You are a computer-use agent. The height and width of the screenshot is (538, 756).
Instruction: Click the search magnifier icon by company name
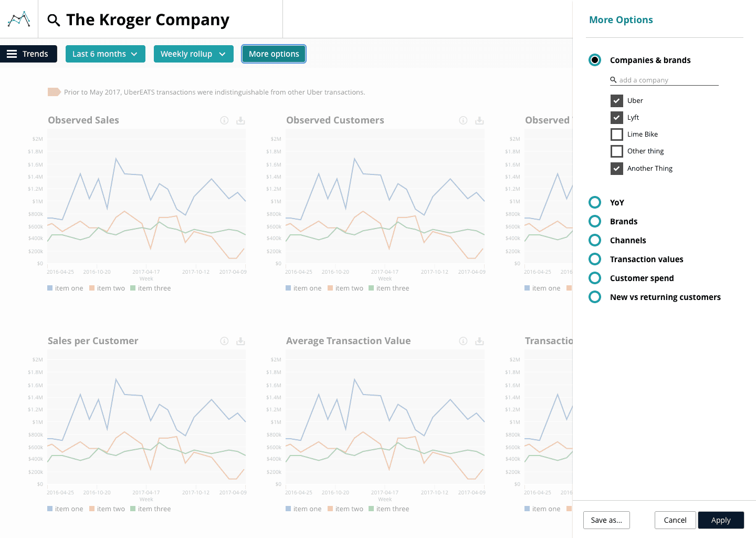click(x=54, y=20)
